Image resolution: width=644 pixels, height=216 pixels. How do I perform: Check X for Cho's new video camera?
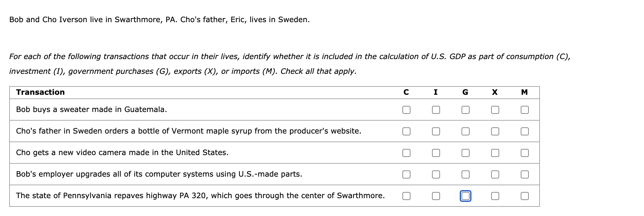click(495, 153)
